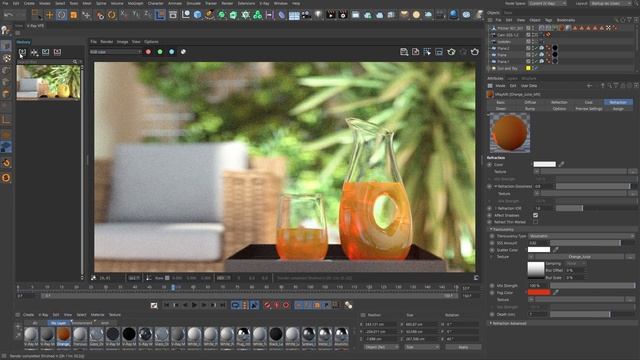Click the Orange_Juice texture button
The image size is (640, 360).
click(x=579, y=257)
